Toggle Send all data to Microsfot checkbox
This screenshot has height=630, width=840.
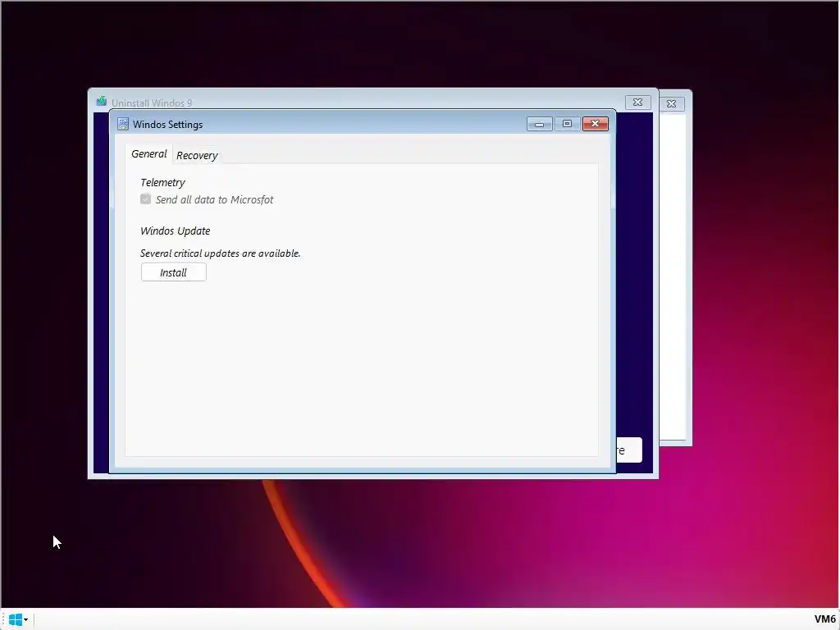145,199
